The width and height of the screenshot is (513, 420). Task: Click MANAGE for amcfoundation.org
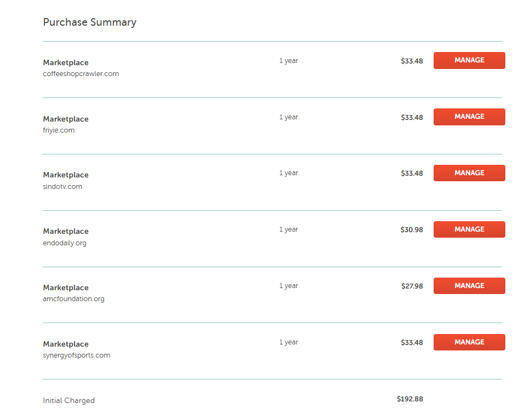469,286
